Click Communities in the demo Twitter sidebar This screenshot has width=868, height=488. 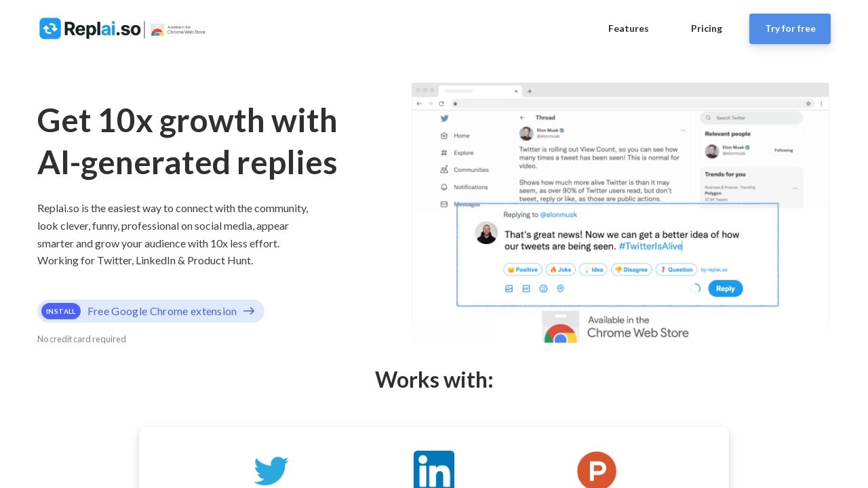tap(465, 169)
